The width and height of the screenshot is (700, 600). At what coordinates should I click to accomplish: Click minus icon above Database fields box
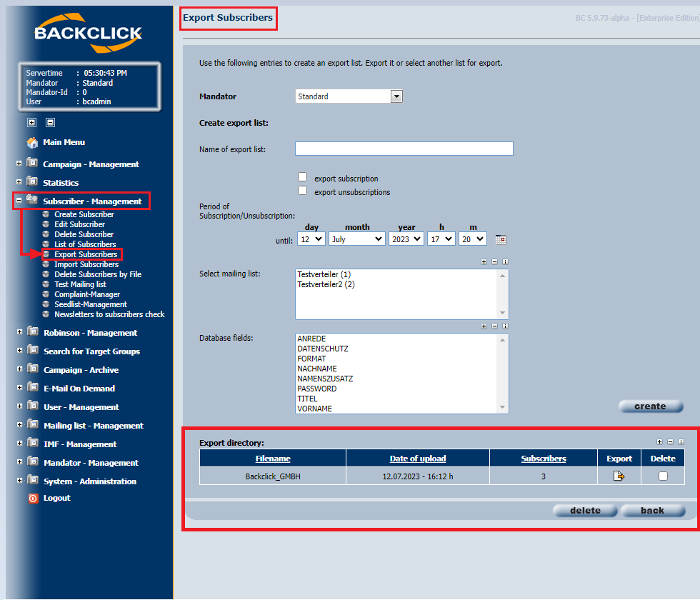[x=494, y=326]
